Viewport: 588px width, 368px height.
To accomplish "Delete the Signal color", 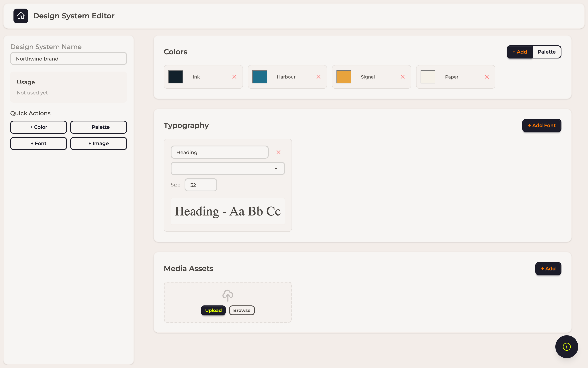I will 402,77.
